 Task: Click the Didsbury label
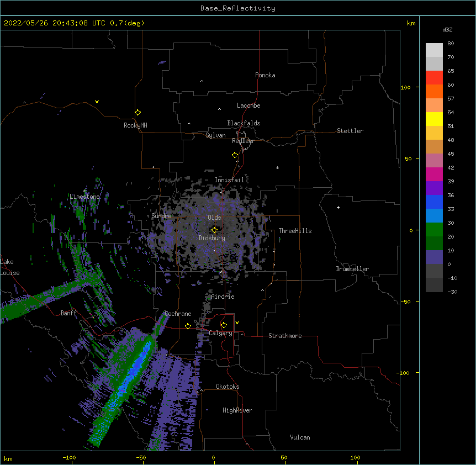(x=212, y=238)
